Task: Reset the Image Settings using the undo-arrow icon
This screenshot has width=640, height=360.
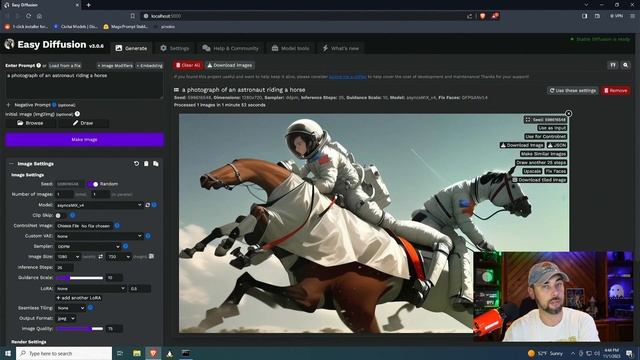Action: [x=136, y=164]
